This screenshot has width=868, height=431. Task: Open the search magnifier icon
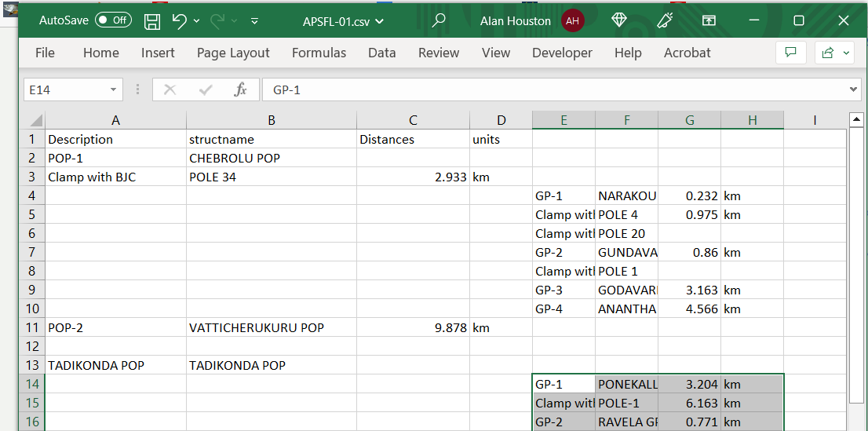coord(439,21)
